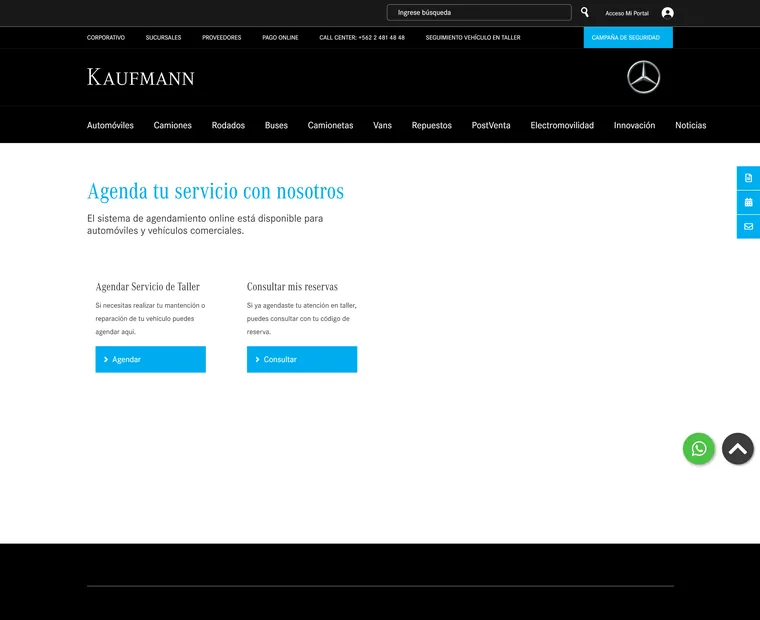This screenshot has width=760, height=620.
Task: Open the Buses menu
Action: 276,125
